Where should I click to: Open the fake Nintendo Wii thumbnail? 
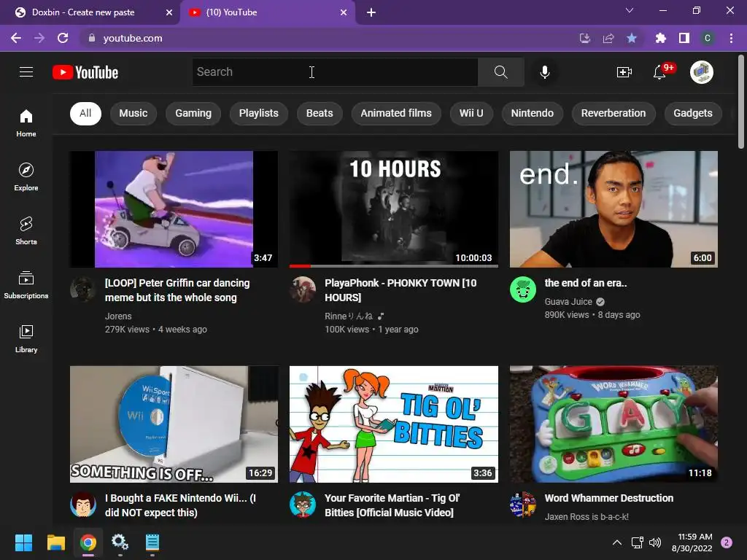click(x=174, y=424)
